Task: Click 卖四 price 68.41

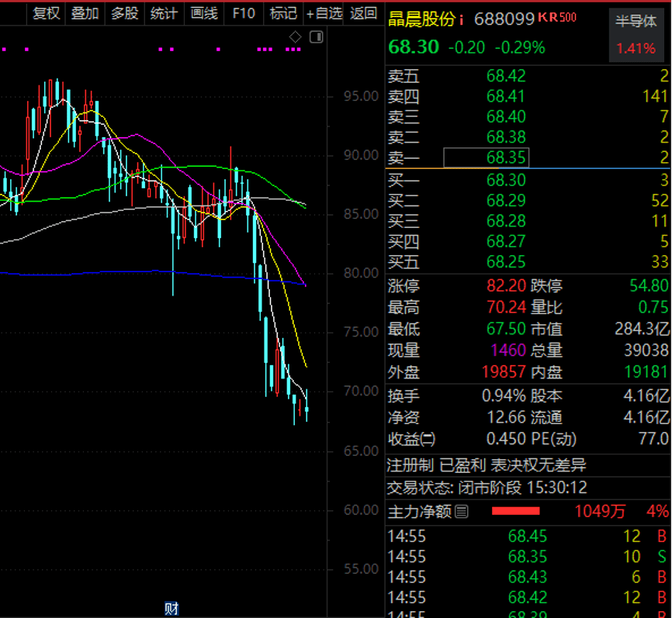Action: click(x=506, y=96)
